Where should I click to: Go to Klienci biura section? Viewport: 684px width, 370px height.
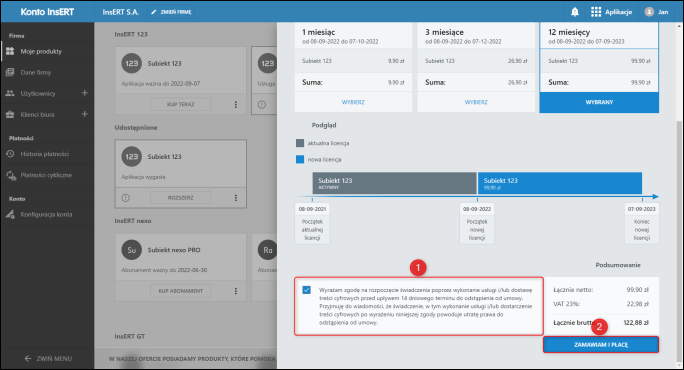pos(38,114)
